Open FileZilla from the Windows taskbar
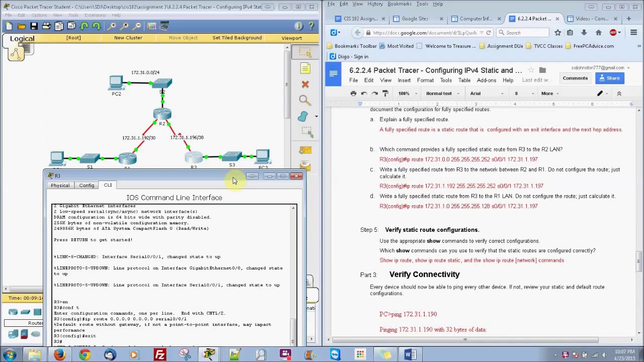 tap(160, 355)
